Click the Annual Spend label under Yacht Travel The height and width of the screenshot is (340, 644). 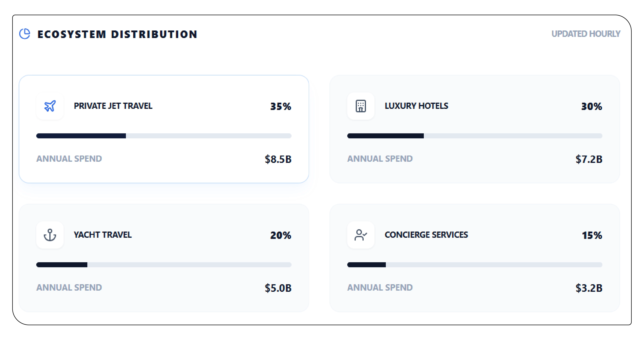tap(69, 288)
